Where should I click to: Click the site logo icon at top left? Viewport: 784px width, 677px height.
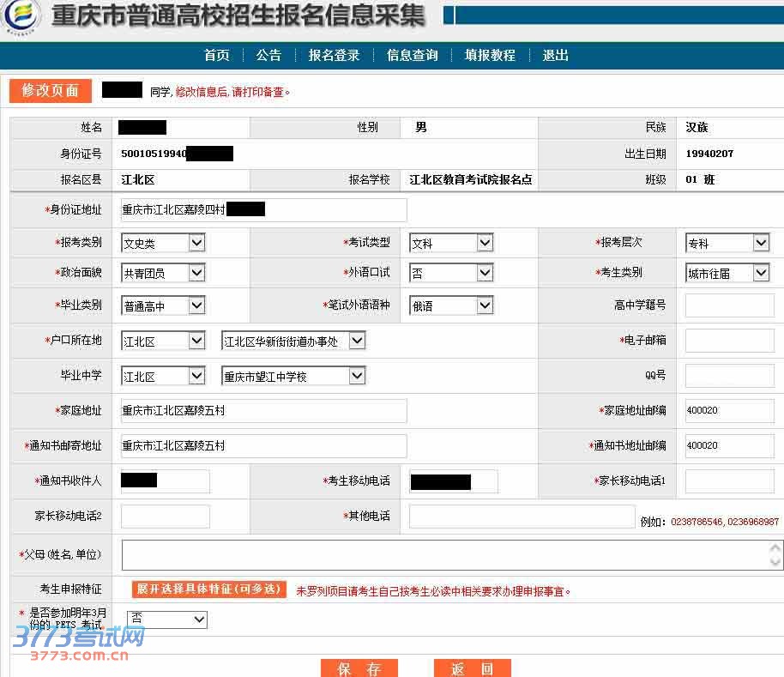pyautogui.click(x=22, y=18)
